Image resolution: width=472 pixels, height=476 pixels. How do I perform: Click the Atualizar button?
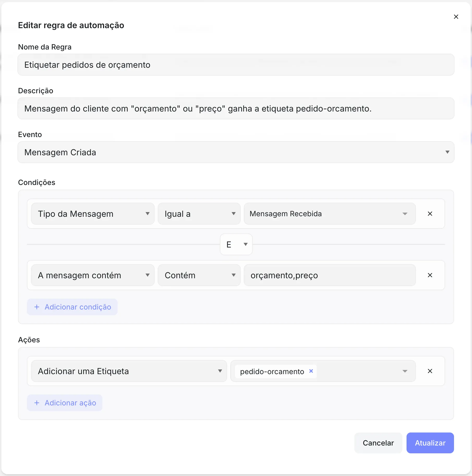[430, 443]
